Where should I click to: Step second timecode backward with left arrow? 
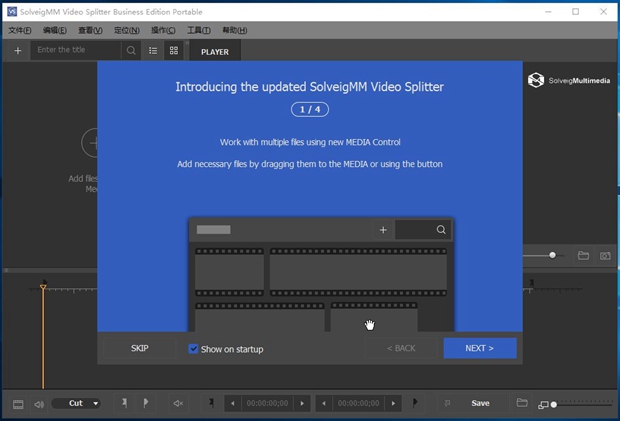click(323, 403)
